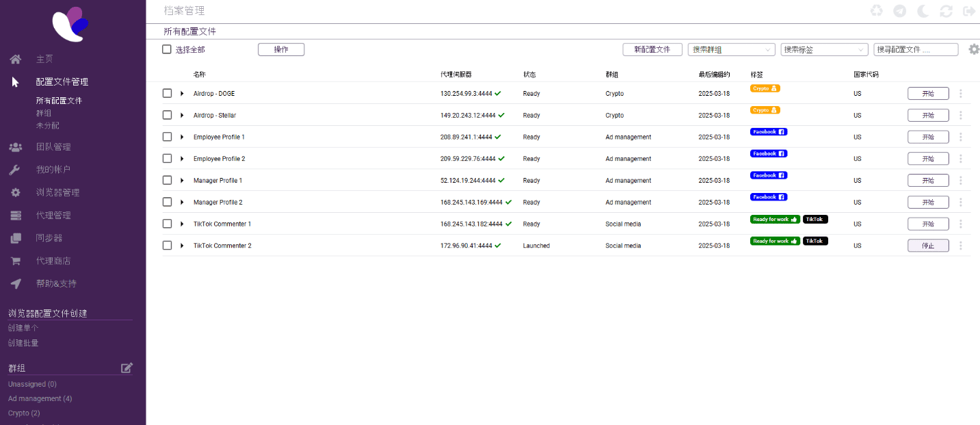
Task: Click the 搜寻配置文件 search input field
Action: (916, 50)
